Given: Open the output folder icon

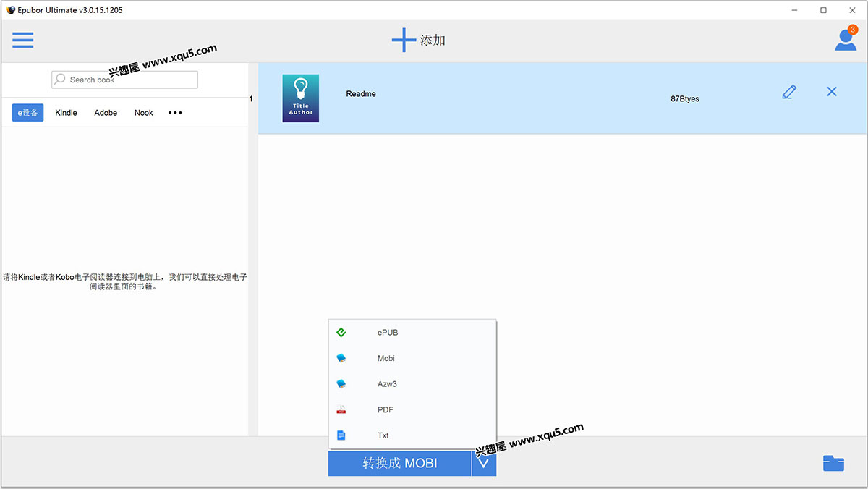Looking at the screenshot, I should [833, 463].
